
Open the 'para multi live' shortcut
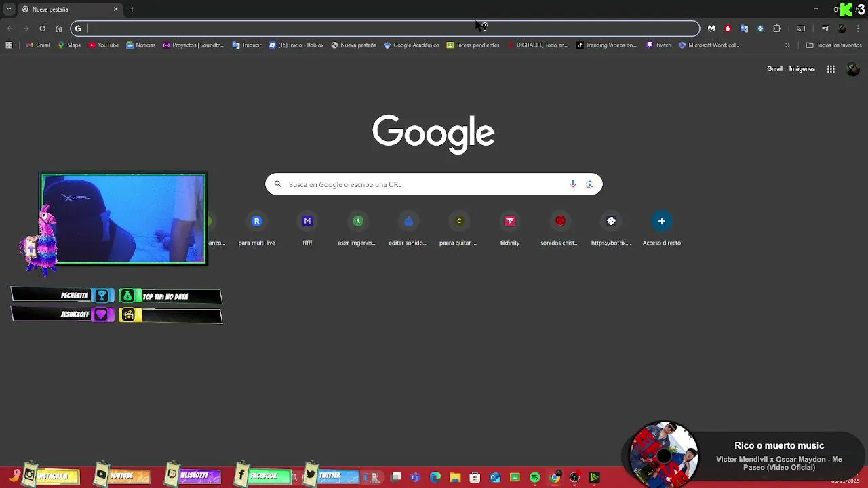[256, 229]
